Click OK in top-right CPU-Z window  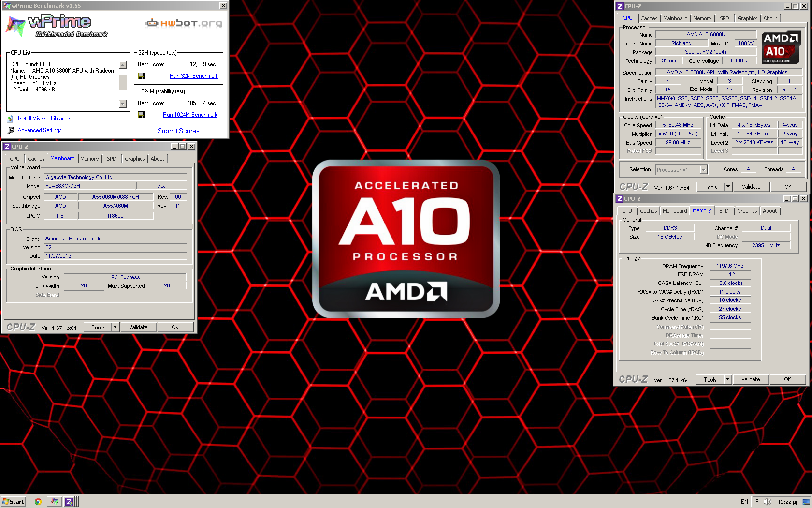click(788, 187)
